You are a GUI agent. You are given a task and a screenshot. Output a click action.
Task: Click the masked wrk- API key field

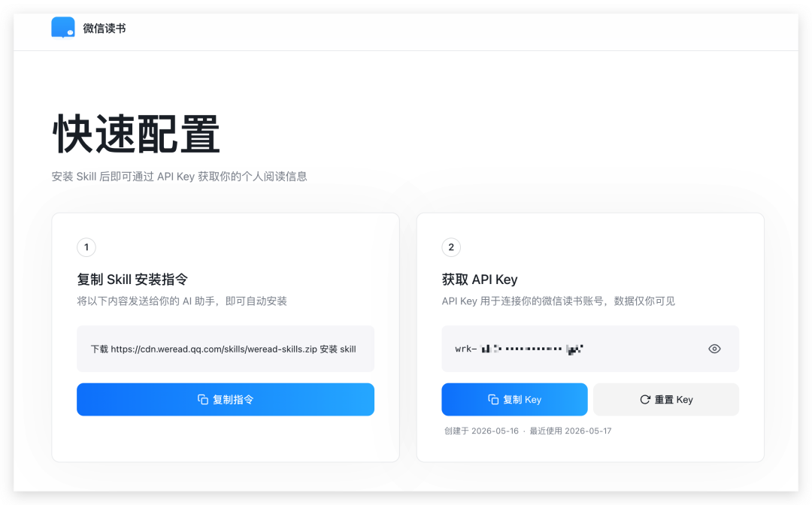click(x=590, y=349)
